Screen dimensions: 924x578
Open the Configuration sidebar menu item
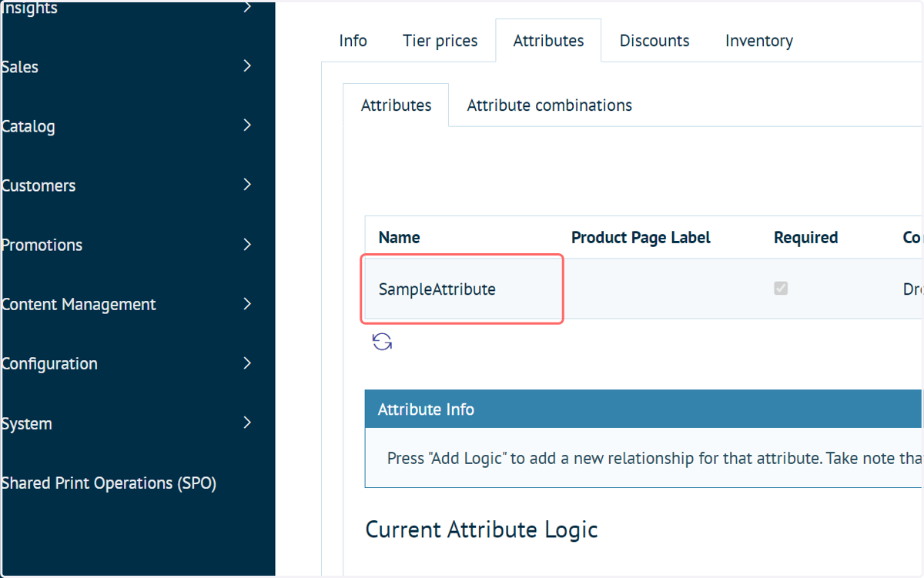click(x=49, y=364)
